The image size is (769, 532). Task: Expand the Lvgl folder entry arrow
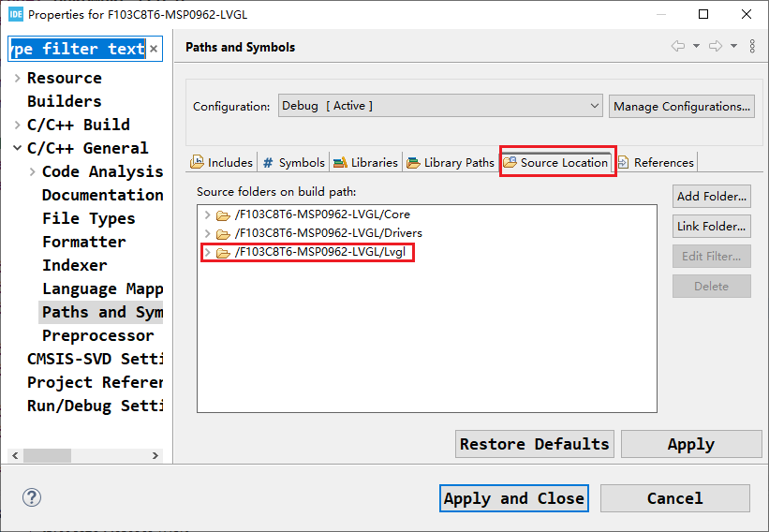[207, 252]
